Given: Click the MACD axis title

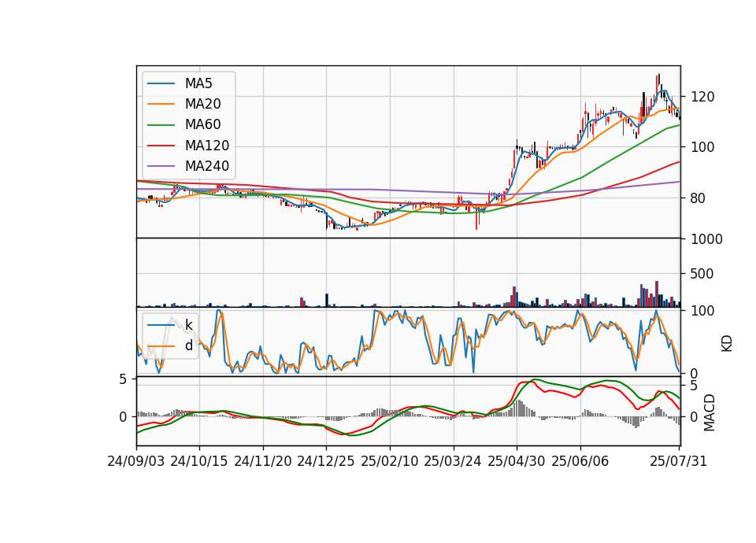Looking at the screenshot, I should [x=710, y=412].
